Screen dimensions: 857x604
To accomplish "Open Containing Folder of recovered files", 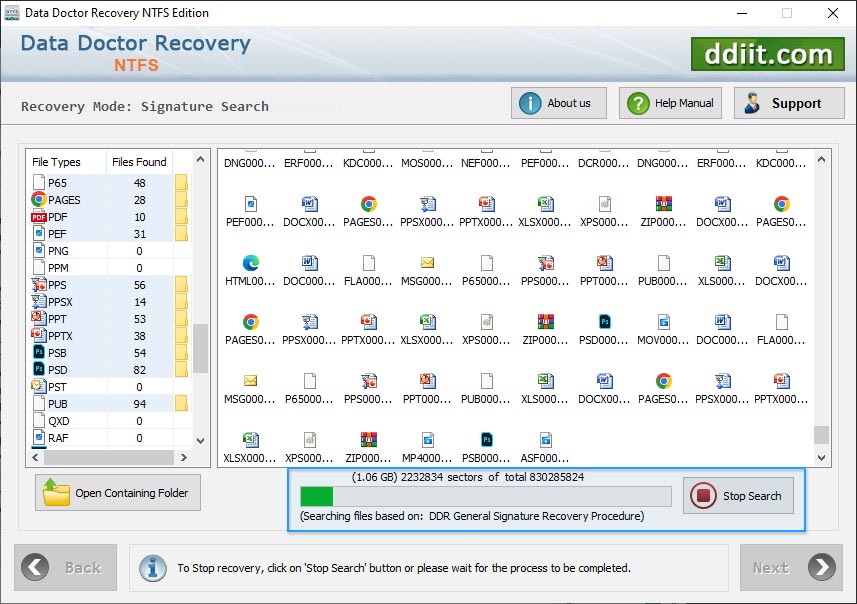I will click(117, 492).
